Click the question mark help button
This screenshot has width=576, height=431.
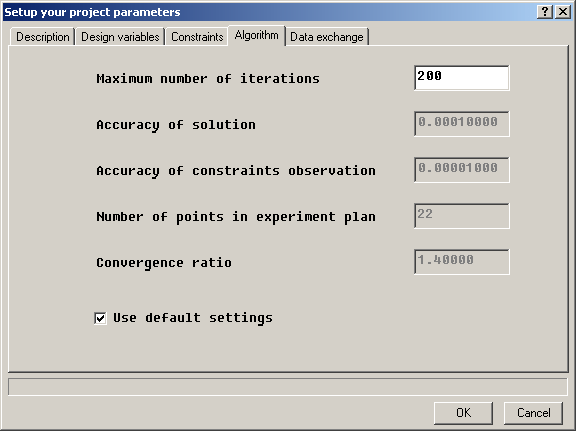tap(545, 12)
